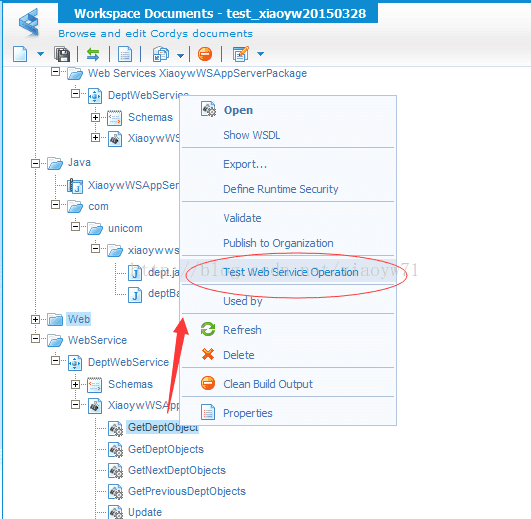This screenshot has width=531, height=519.
Task: Click the lower DeptWebService service icon
Action: 75,363
